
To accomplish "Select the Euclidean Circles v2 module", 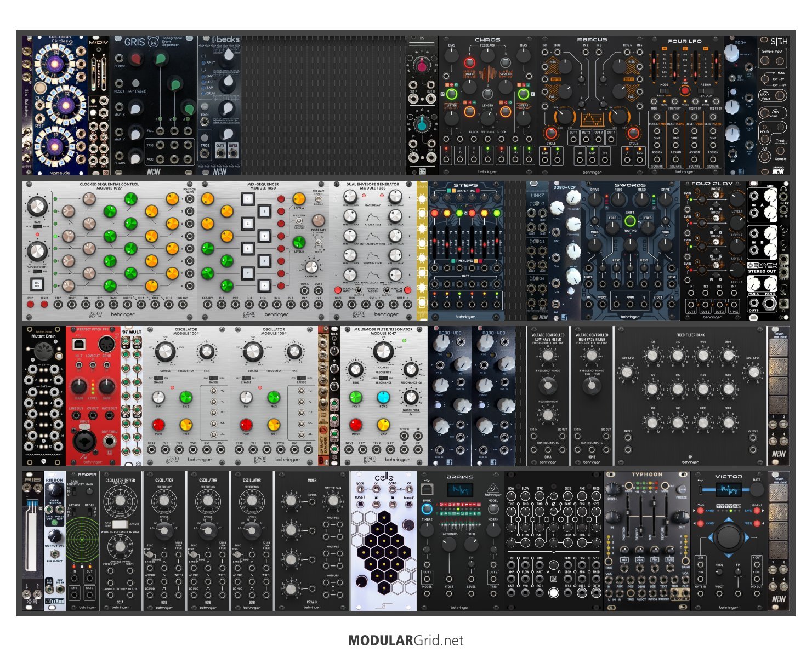I will [x=60, y=106].
